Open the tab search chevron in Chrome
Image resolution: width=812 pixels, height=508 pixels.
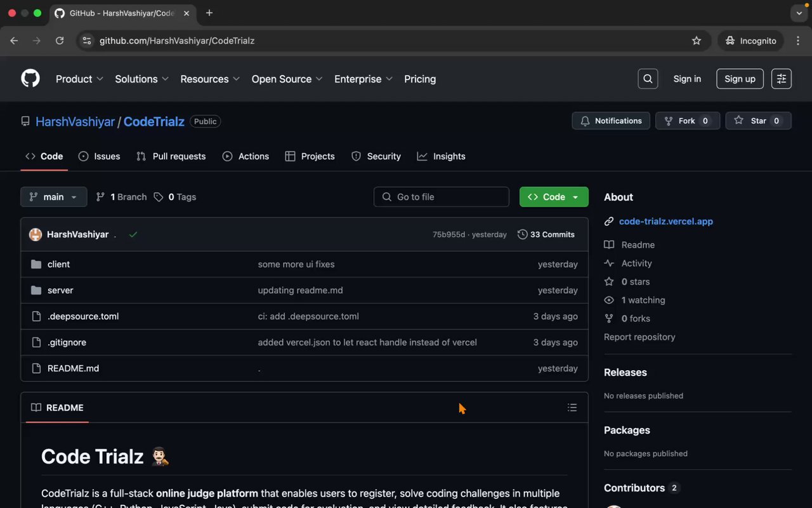(x=799, y=13)
